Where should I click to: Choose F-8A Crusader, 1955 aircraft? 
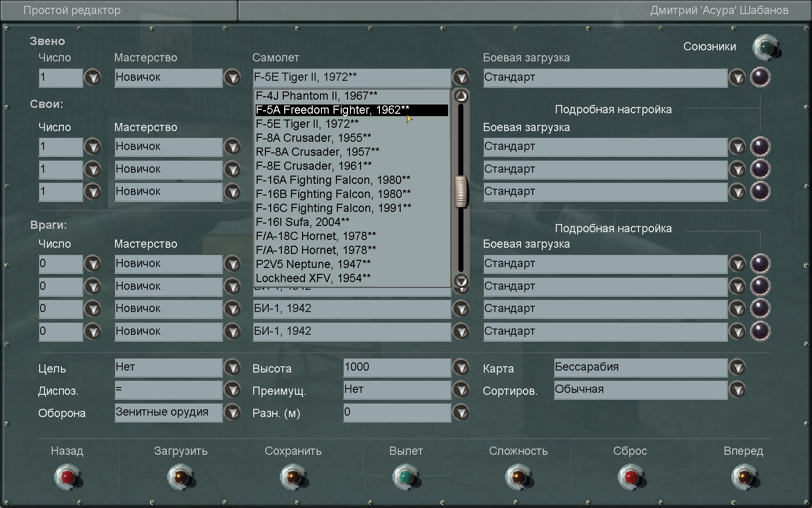point(352,138)
